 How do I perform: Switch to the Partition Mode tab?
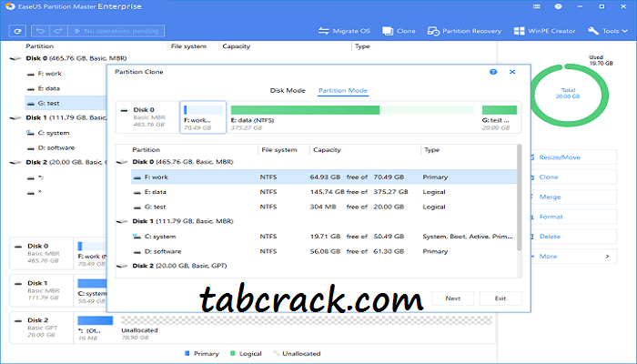[343, 91]
